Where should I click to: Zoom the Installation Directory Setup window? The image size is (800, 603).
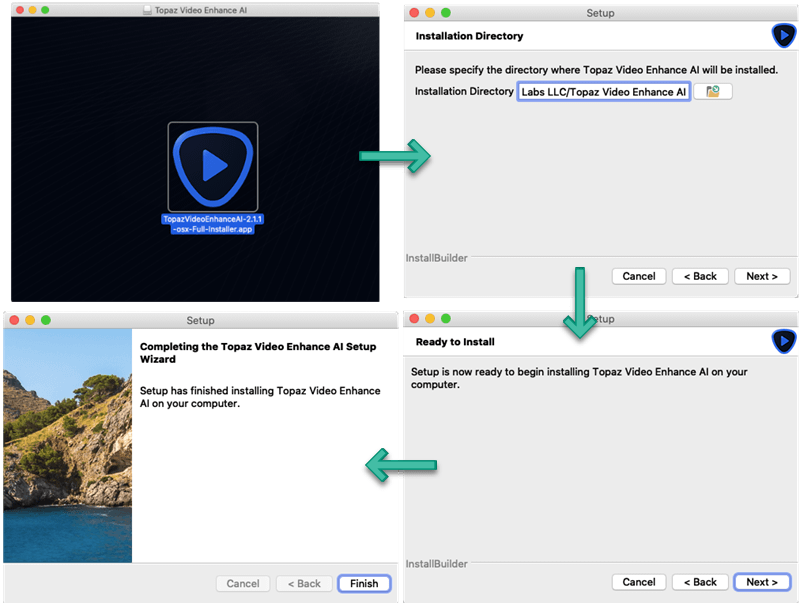pyautogui.click(x=446, y=13)
